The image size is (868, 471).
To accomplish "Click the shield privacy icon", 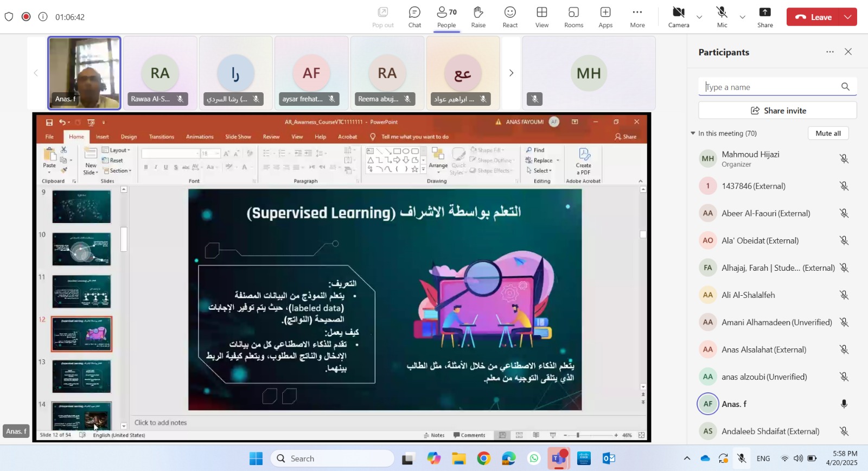I will 9,17.
